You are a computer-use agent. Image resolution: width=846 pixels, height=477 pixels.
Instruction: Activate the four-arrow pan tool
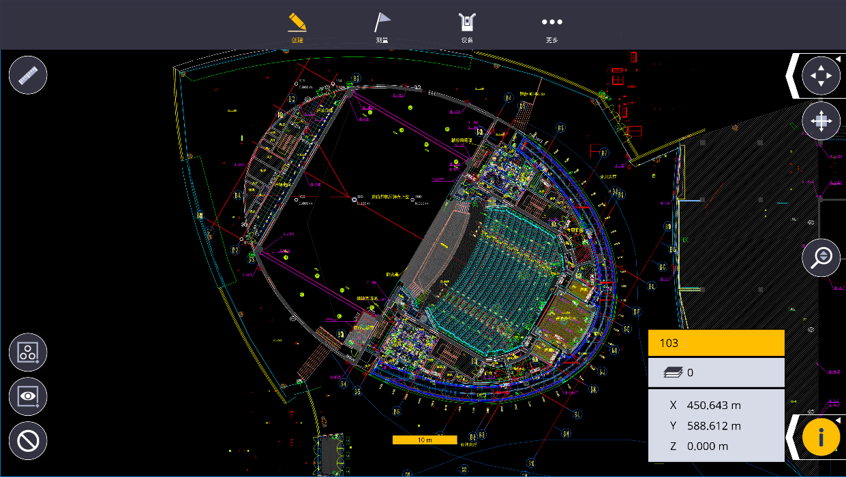point(821,76)
